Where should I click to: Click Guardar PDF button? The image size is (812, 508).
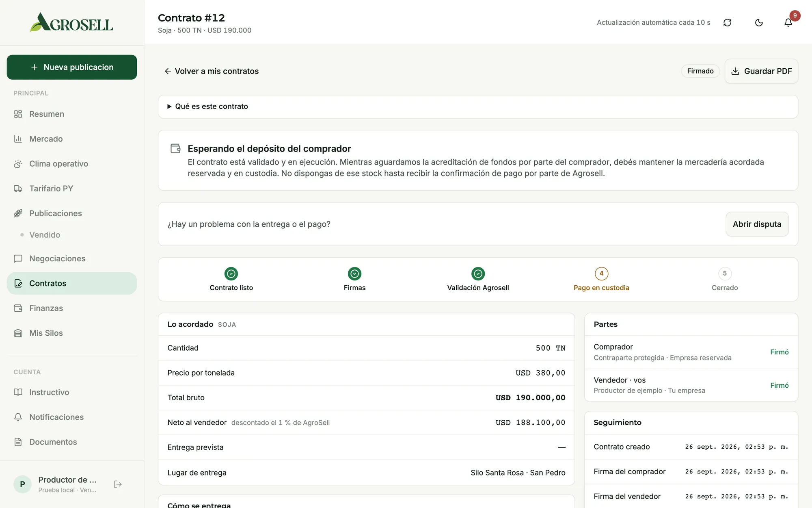(761, 71)
